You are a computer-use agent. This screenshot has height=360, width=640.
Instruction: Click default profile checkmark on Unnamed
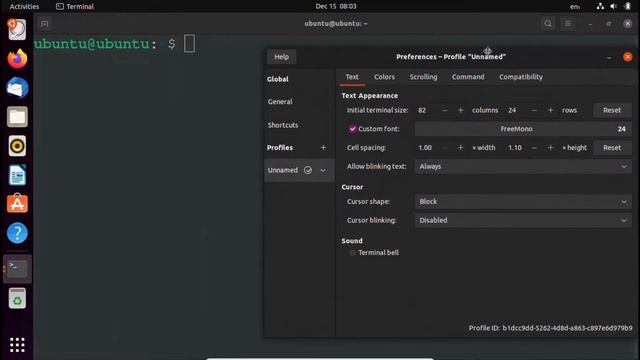click(x=308, y=170)
